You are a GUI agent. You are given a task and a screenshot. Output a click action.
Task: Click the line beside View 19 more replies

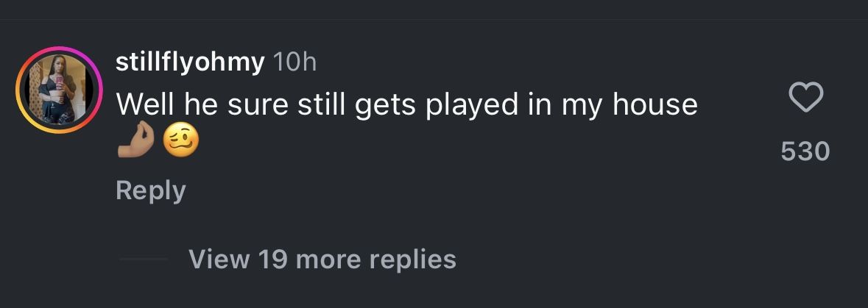tap(143, 259)
